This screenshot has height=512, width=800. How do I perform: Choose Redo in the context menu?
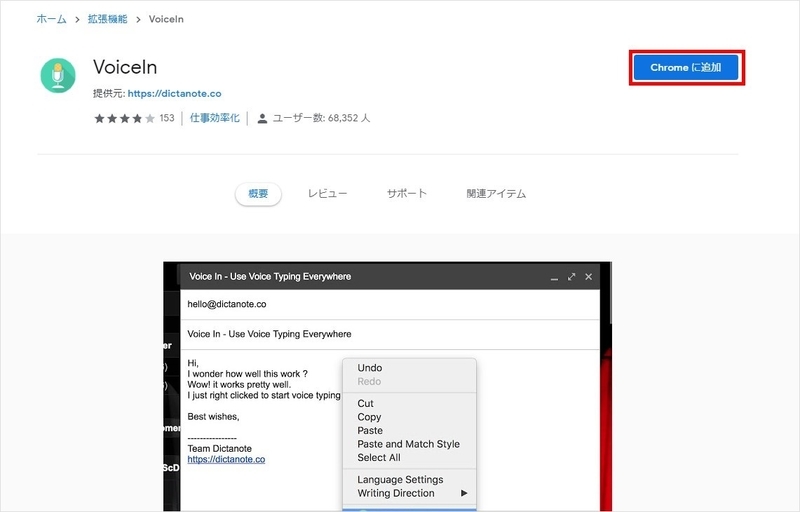[369, 381]
